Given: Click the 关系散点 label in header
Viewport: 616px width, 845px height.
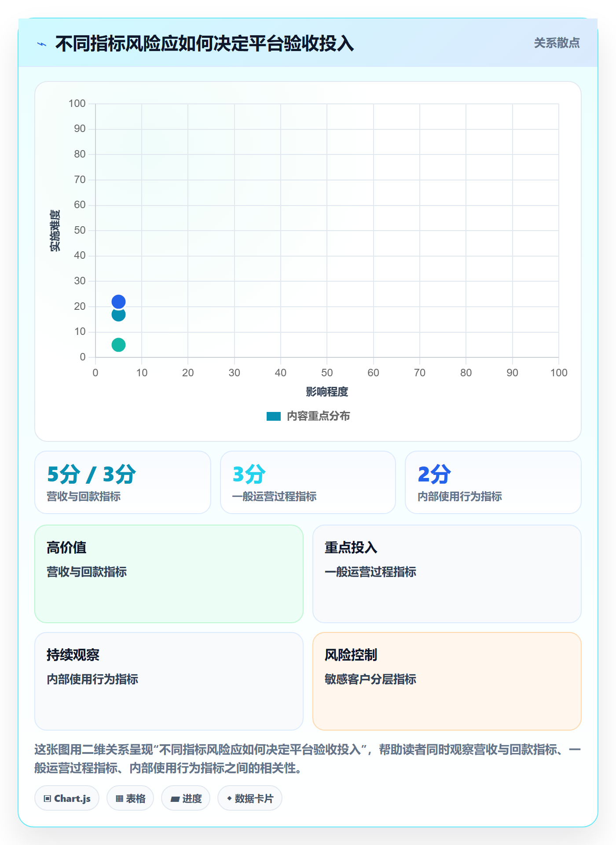Looking at the screenshot, I should click(557, 43).
